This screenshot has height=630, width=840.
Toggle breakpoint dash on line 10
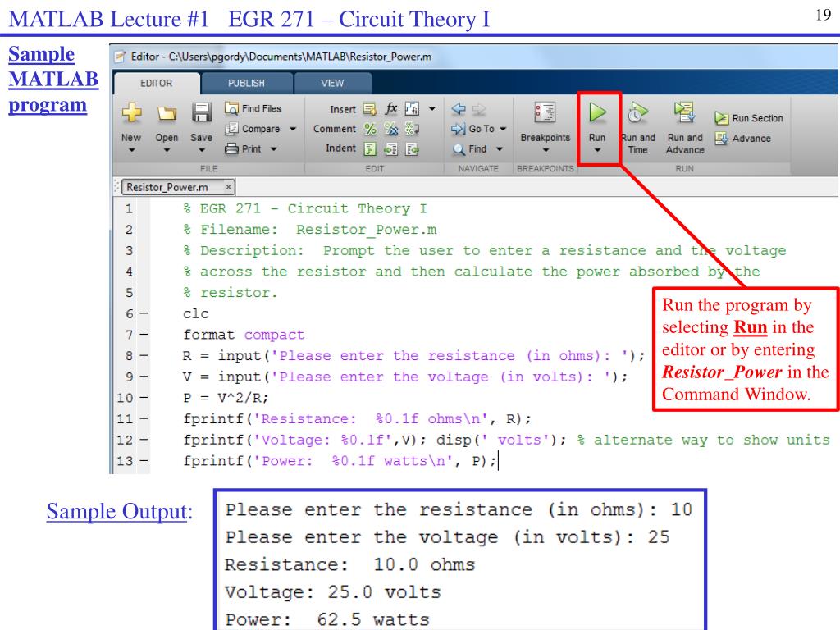(144, 398)
